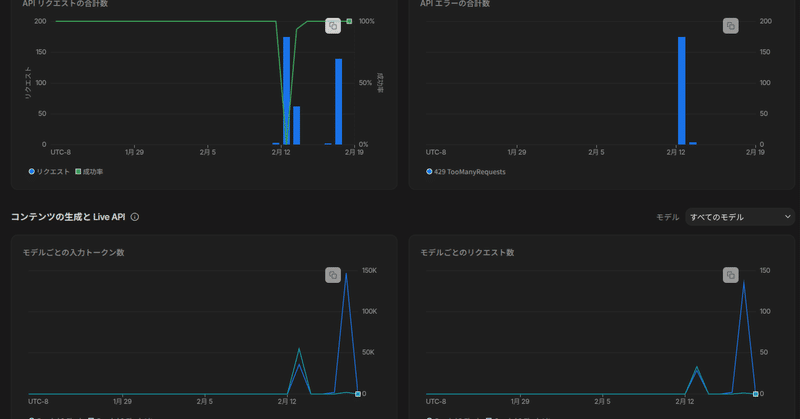Click the モデルごとのリクエスト数 chart title
Image resolution: width=800 pixels, height=419 pixels.
pyautogui.click(x=467, y=253)
